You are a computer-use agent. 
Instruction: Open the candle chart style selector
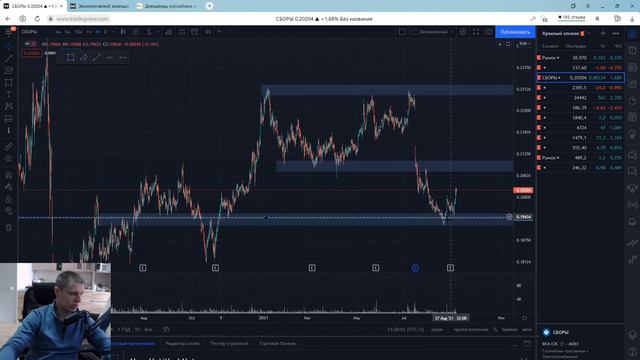point(123,32)
